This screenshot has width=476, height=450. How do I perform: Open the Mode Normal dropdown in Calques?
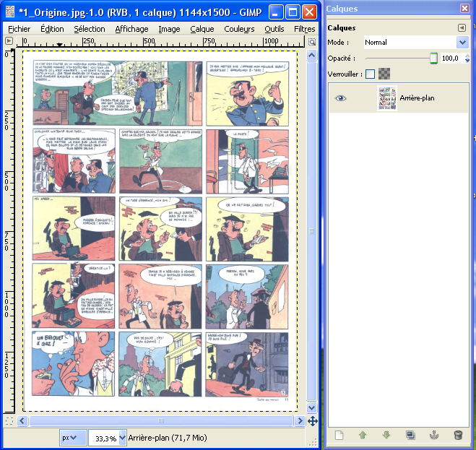click(x=416, y=42)
